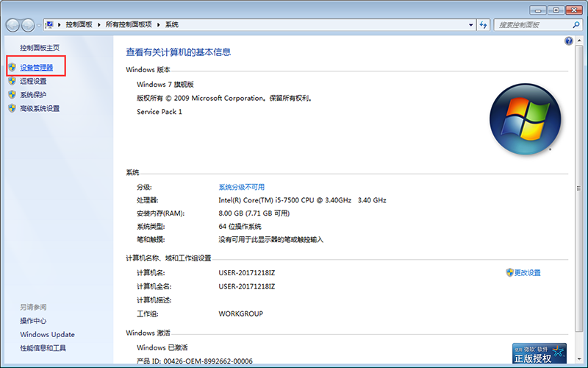Click the shield icon beside 远程设置
Viewport: 588px width, 368px height.
[12, 81]
